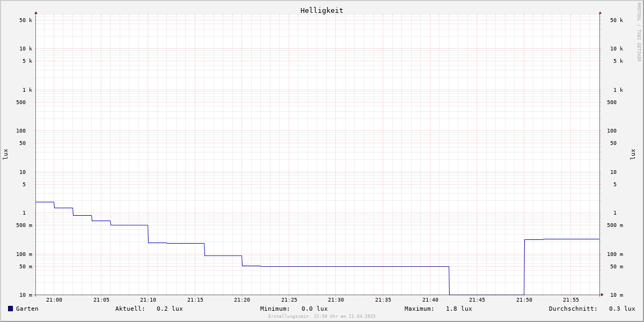The height and width of the screenshot is (322, 644).
Task: Click the right axis 50 m label
Action: (x=617, y=267)
